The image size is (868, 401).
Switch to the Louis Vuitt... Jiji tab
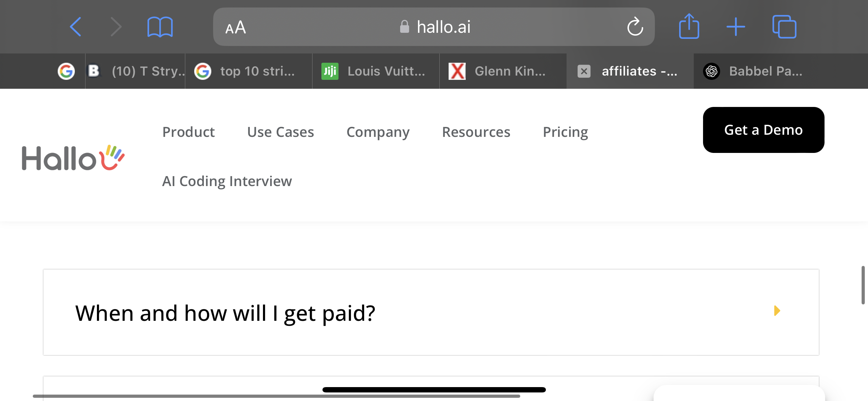pyautogui.click(x=376, y=71)
